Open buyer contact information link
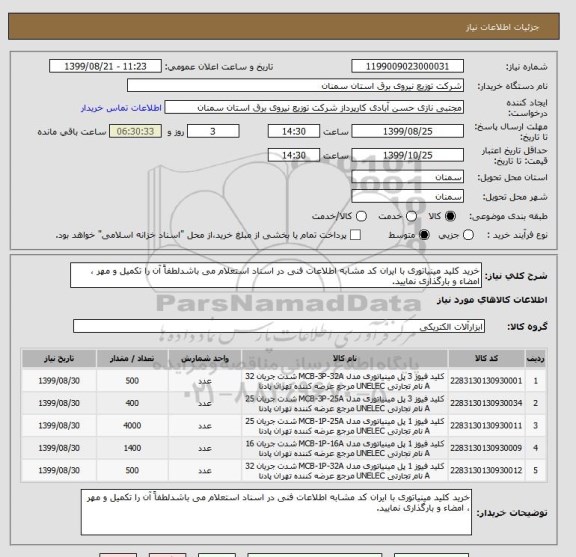The width and height of the screenshot is (576, 557). (121, 108)
